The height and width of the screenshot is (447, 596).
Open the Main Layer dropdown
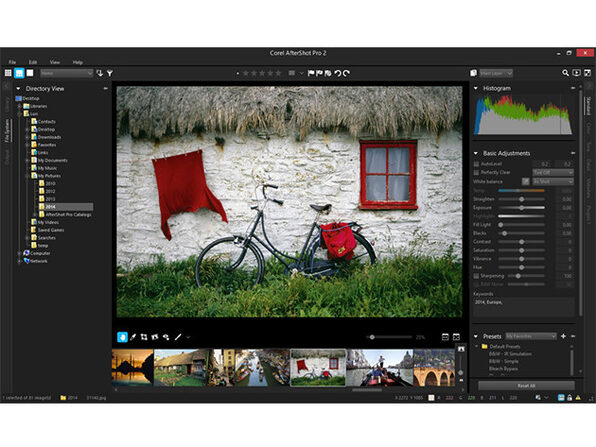click(496, 73)
